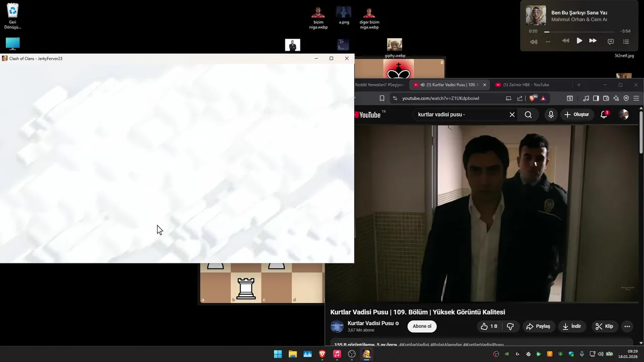
Task: Start YouTube voice search microphone
Action: point(551,115)
